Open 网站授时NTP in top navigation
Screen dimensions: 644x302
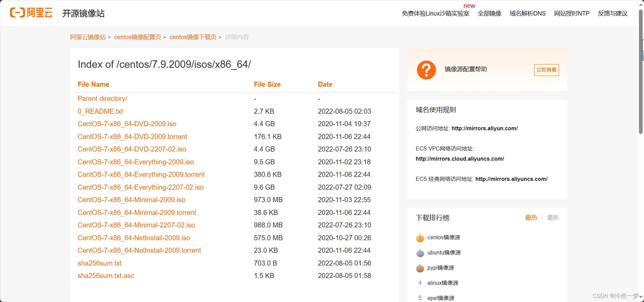[x=572, y=13]
